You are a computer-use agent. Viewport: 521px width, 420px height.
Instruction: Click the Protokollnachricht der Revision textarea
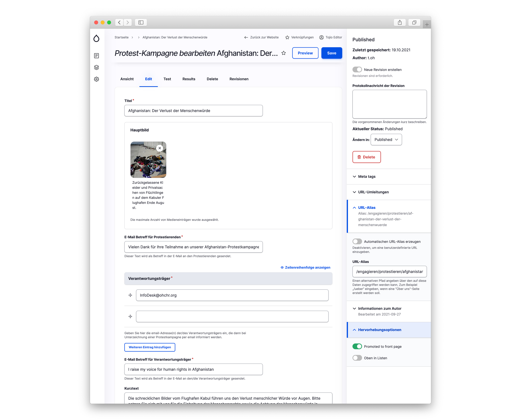[389, 104]
